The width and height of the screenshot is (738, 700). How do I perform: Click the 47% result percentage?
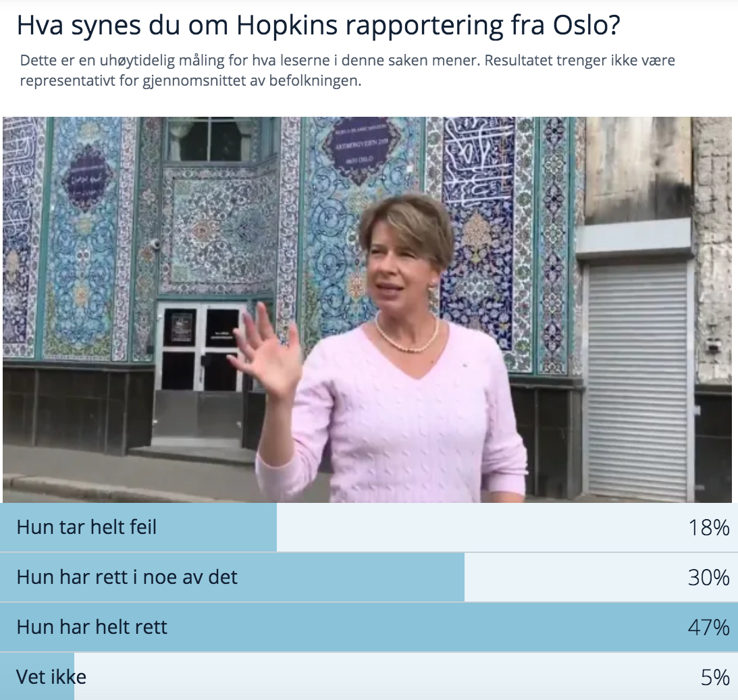tap(709, 628)
